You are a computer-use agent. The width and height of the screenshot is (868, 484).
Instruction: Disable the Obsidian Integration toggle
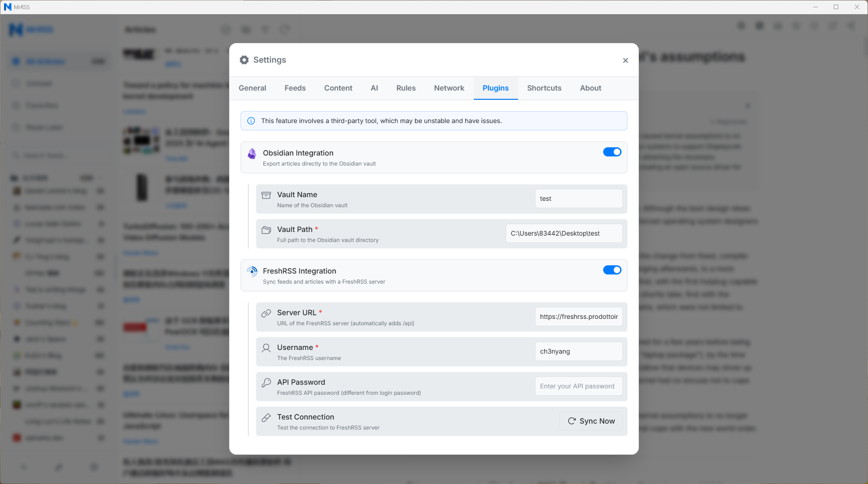(612, 152)
